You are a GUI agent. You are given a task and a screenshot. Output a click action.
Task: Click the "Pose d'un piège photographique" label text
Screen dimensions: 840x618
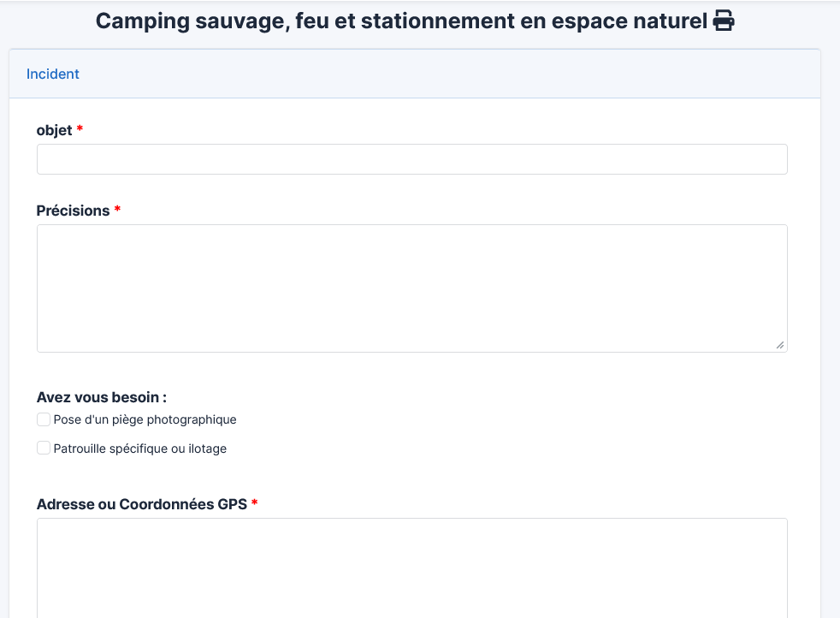click(x=145, y=420)
